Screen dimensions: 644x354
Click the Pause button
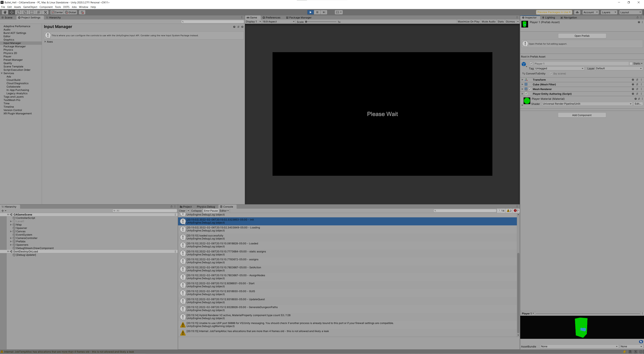click(317, 12)
